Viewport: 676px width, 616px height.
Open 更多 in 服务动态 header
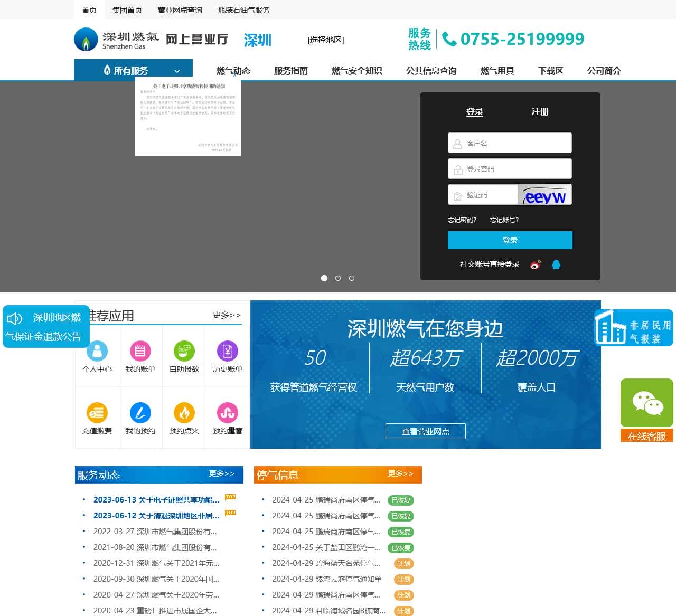[x=221, y=473]
